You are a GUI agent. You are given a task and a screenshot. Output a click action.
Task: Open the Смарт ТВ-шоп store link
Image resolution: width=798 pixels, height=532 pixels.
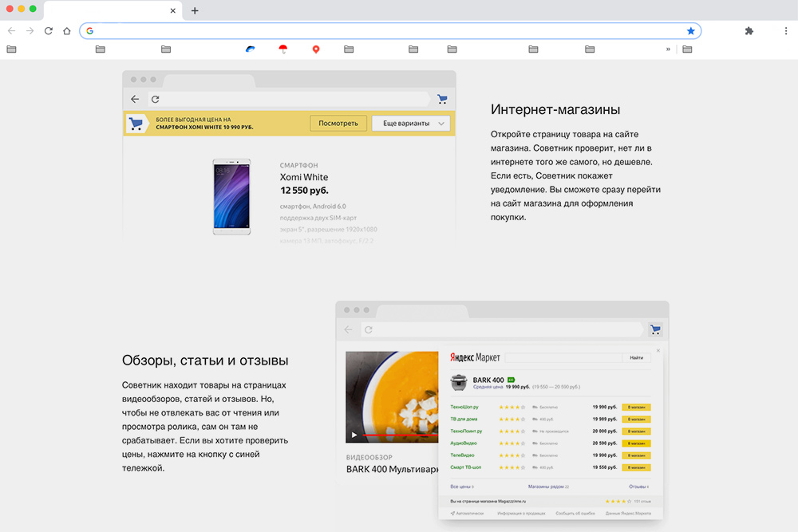pos(466,467)
